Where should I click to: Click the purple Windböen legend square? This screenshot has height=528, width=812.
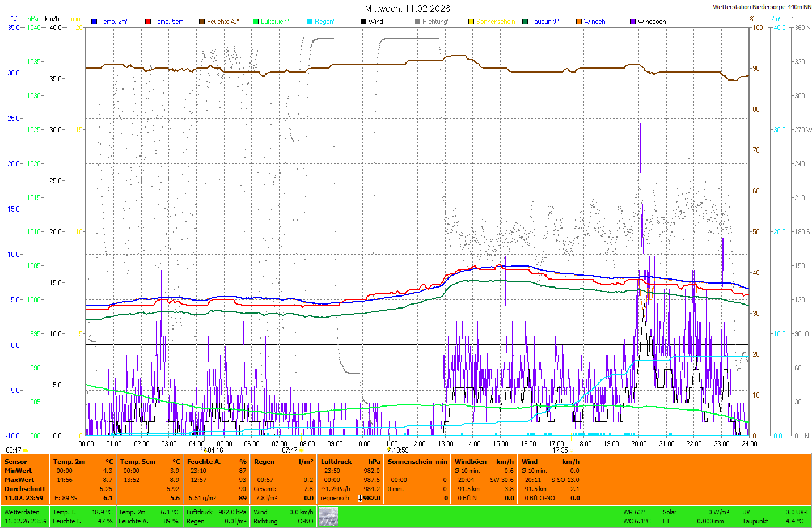tap(633, 22)
